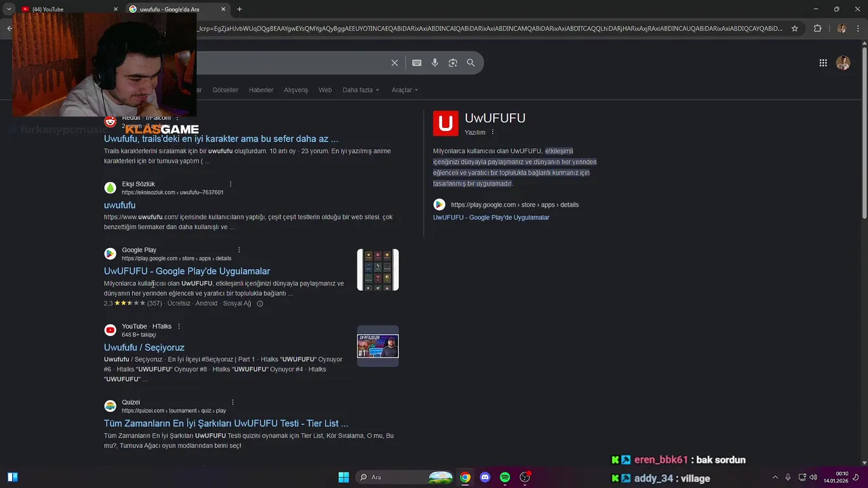Expand the Daha fazla dropdown

click(x=361, y=90)
